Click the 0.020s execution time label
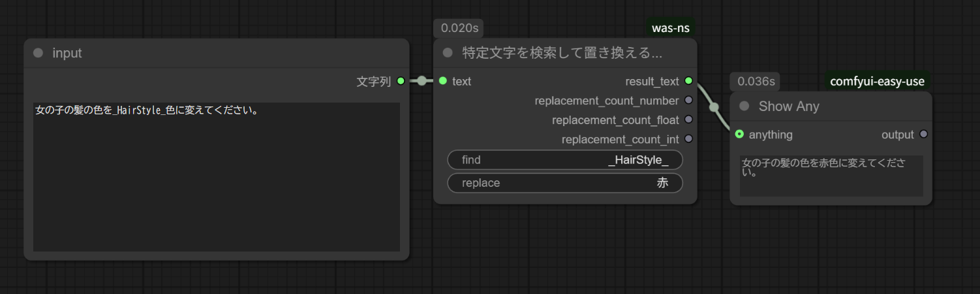The image size is (980, 294). tap(458, 28)
